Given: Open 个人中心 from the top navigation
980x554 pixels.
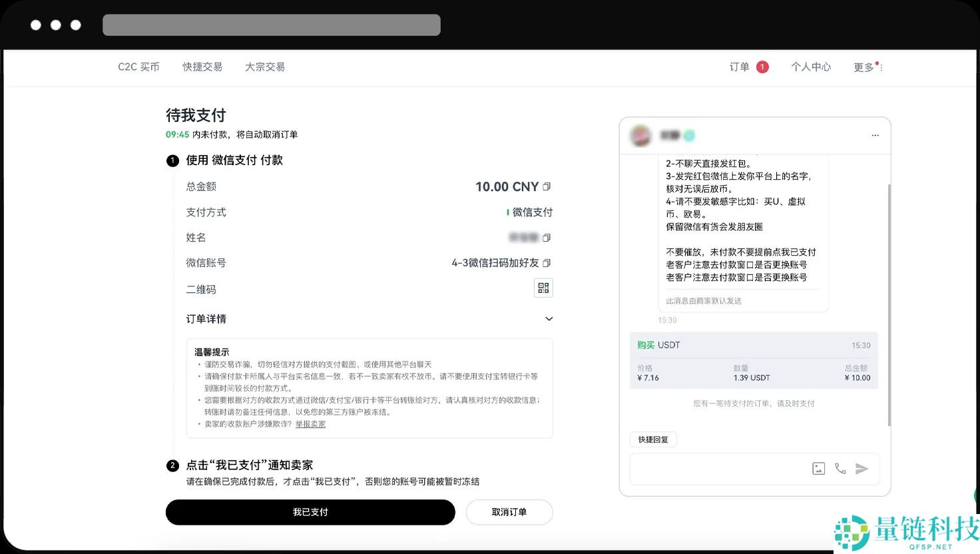Looking at the screenshot, I should (811, 67).
